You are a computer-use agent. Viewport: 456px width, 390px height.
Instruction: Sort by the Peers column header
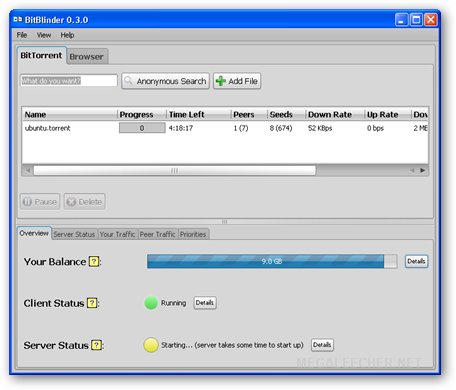[x=249, y=115]
